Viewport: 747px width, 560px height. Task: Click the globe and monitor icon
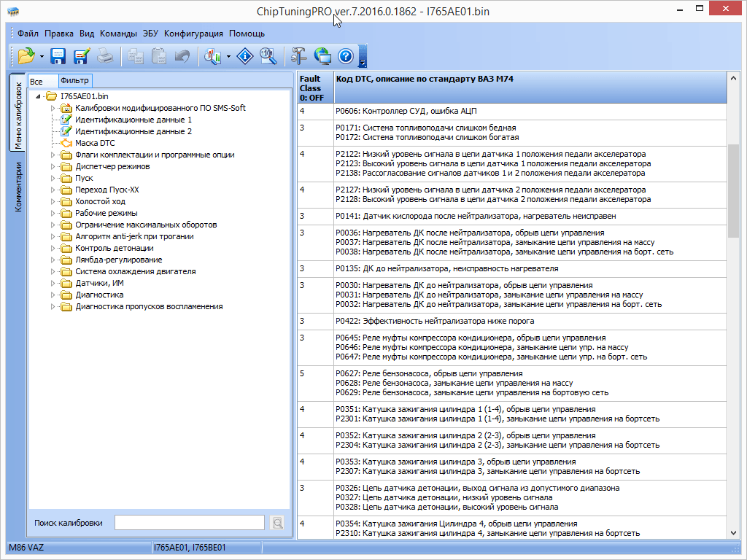[x=322, y=56]
